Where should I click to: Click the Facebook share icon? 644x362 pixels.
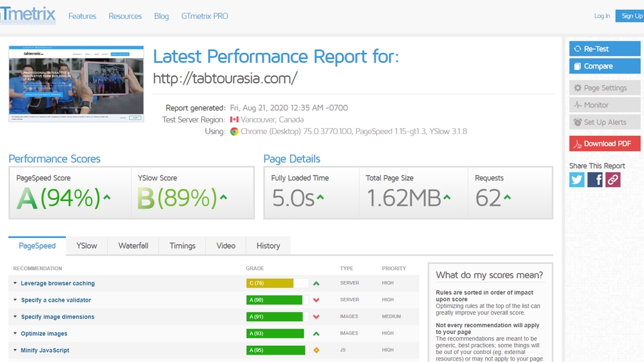pyautogui.click(x=595, y=180)
